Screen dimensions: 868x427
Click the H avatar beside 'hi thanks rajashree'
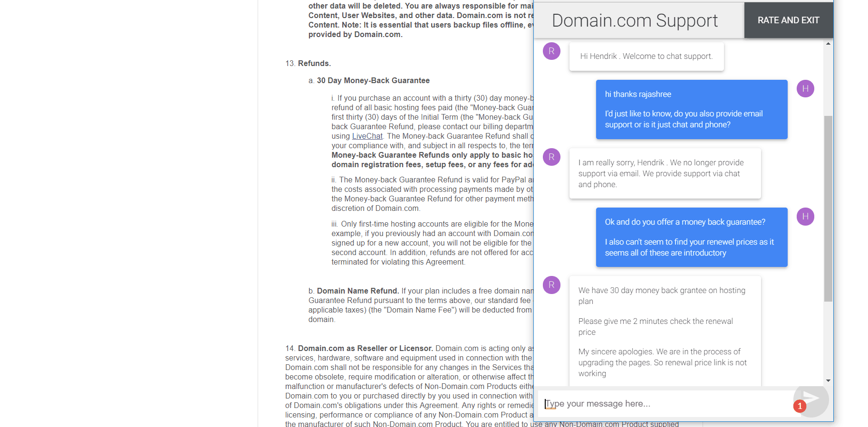click(805, 88)
